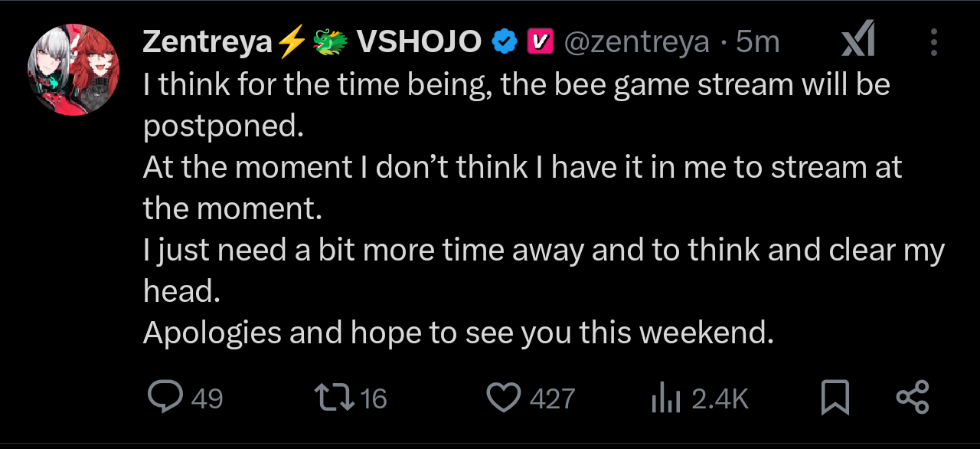Click the Zentreya display name
Image resolution: width=980 pixels, height=449 pixels.
coord(207,42)
